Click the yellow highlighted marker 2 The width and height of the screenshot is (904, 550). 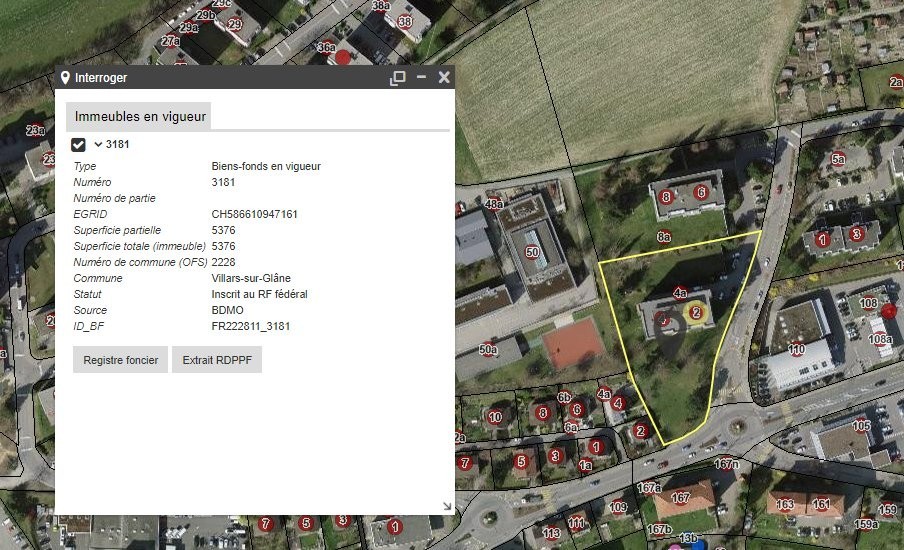tap(697, 313)
